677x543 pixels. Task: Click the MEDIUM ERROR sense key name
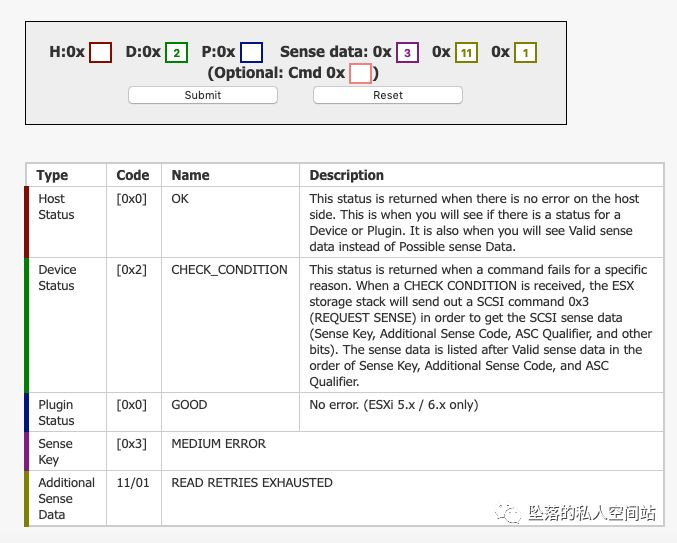(x=218, y=443)
